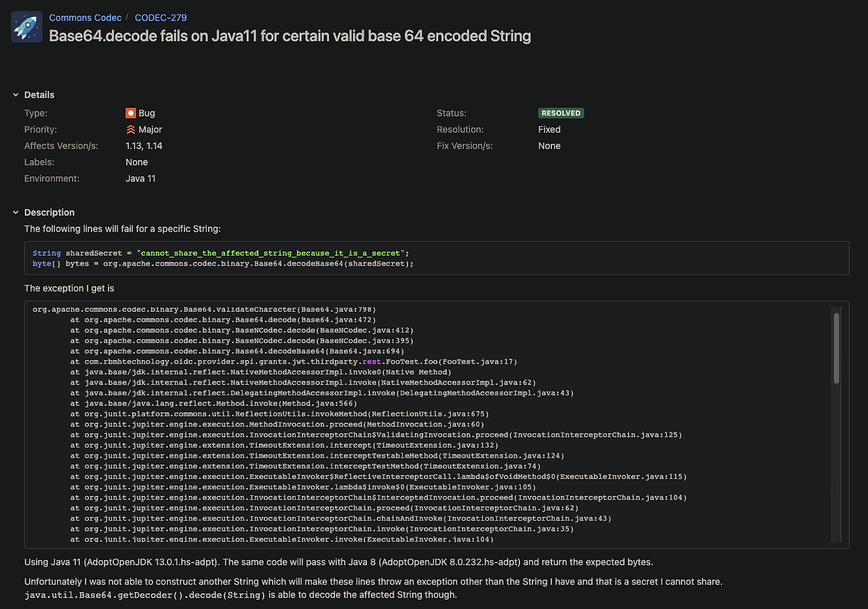868x609 pixels.
Task: Select the sharedSecret code snippet block
Action: pyautogui.click(x=436, y=258)
